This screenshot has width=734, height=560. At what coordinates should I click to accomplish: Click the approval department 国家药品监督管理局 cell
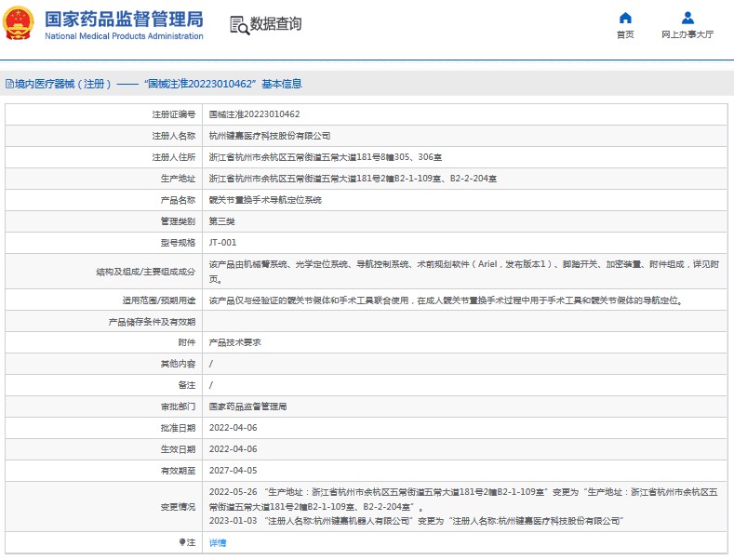(247, 407)
